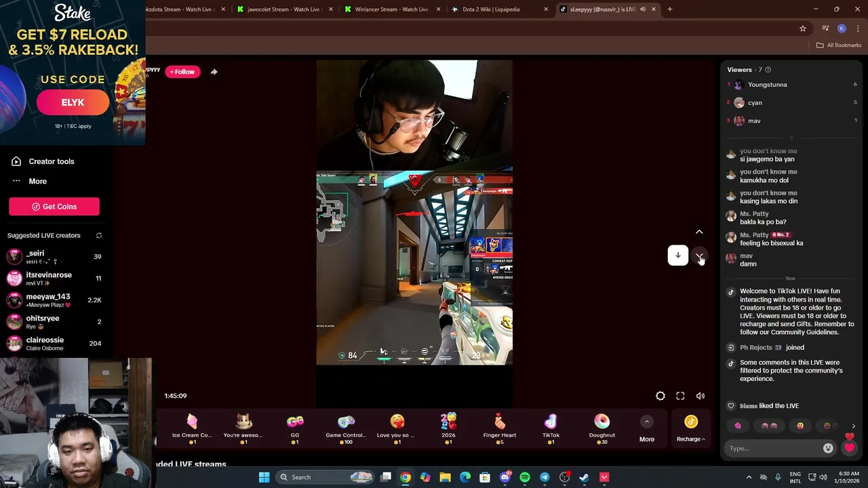Screen dimensions: 868x488
Task: Open a new browser tab
Action: coord(670,9)
